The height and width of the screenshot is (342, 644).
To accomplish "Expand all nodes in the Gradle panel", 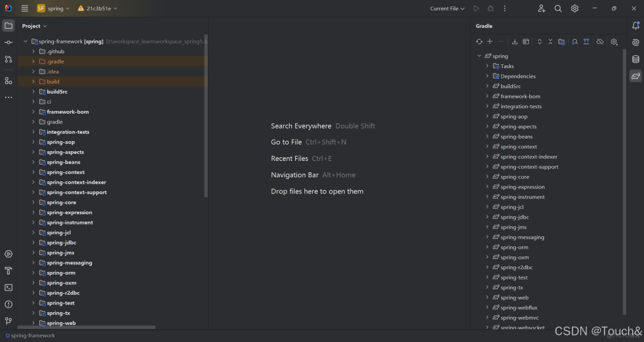I will click(539, 41).
